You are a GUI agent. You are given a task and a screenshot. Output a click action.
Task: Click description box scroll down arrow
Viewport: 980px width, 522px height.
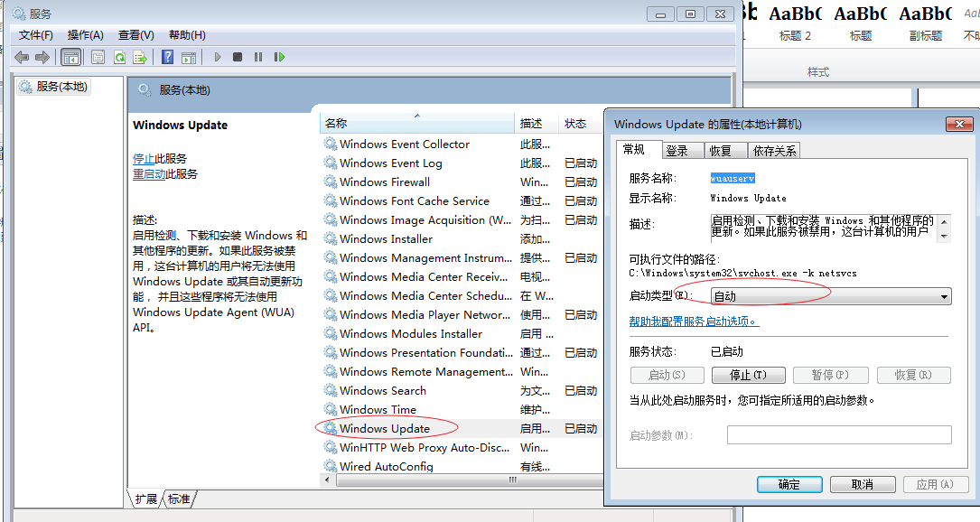[x=945, y=237]
